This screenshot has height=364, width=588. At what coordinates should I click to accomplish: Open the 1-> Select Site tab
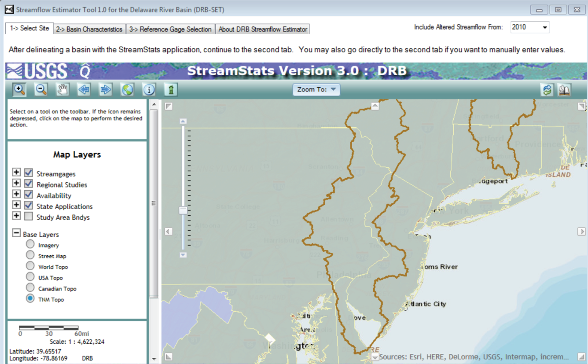[x=29, y=28]
